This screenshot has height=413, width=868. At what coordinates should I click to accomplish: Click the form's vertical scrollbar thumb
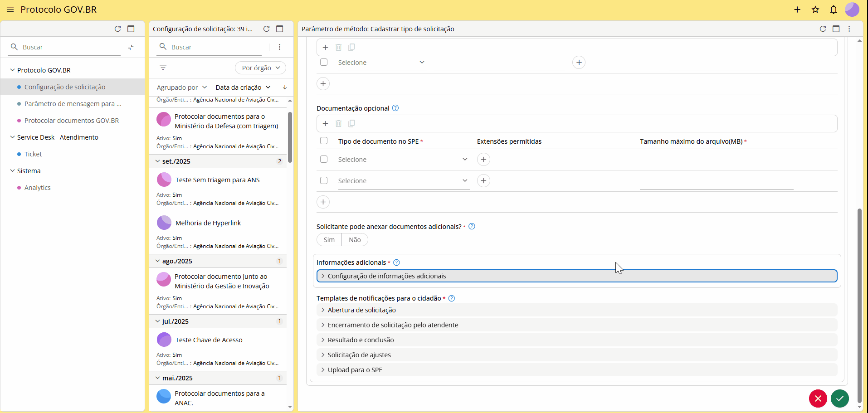pyautogui.click(x=859, y=306)
